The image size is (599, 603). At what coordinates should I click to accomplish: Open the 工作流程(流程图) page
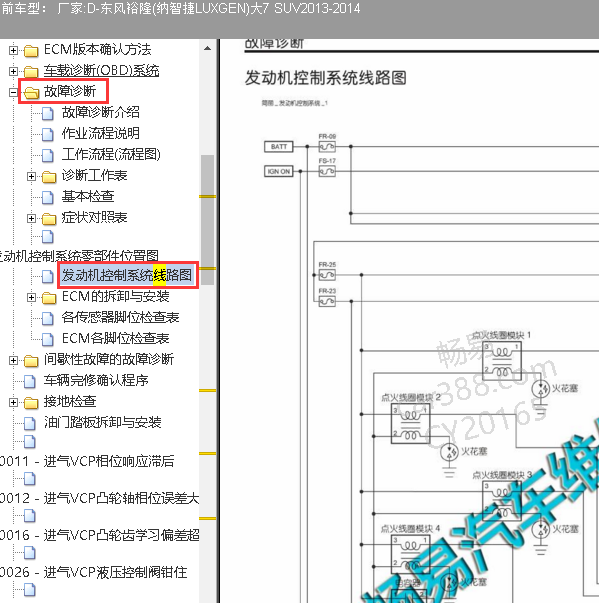[111, 155]
